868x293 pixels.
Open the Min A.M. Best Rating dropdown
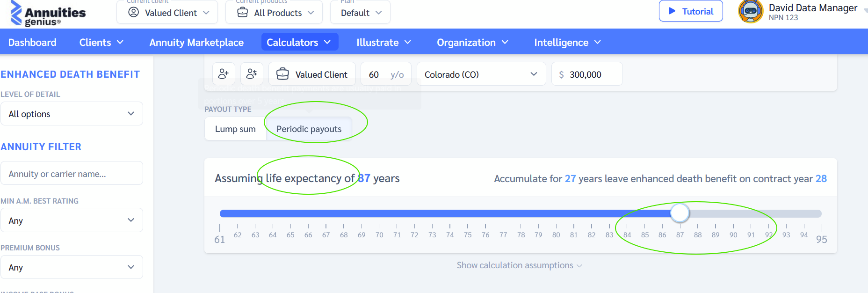(x=72, y=220)
